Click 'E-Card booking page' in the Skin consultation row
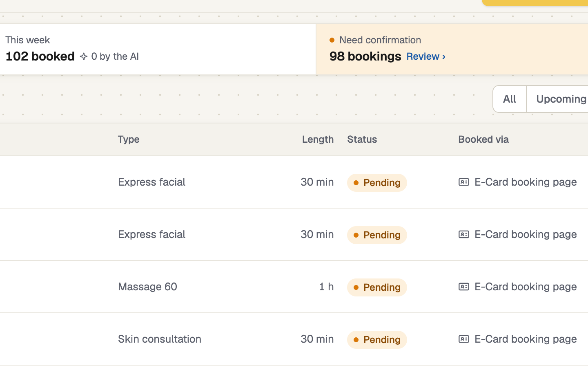Screen dimensions: 588x368 tap(526, 339)
